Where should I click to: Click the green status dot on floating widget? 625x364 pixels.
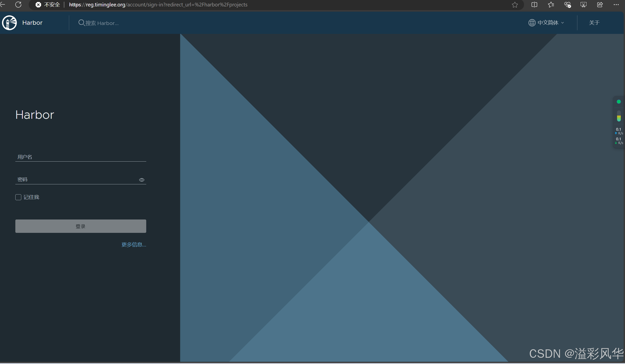tap(619, 102)
